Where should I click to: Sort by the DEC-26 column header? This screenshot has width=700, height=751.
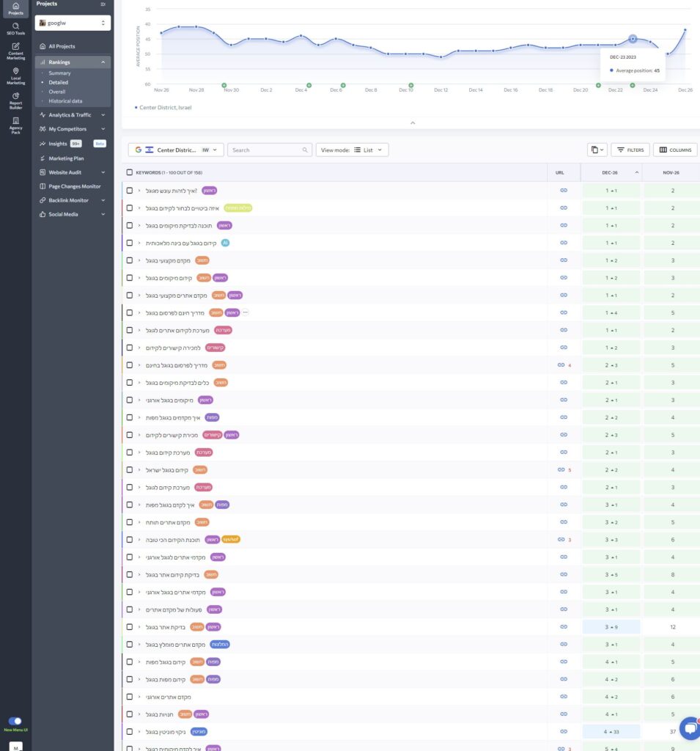611,172
